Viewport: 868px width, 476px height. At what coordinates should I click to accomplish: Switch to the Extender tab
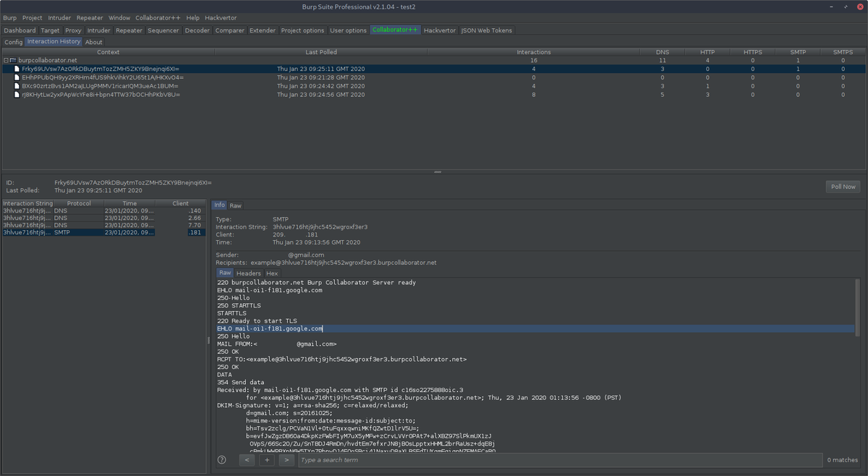point(263,30)
